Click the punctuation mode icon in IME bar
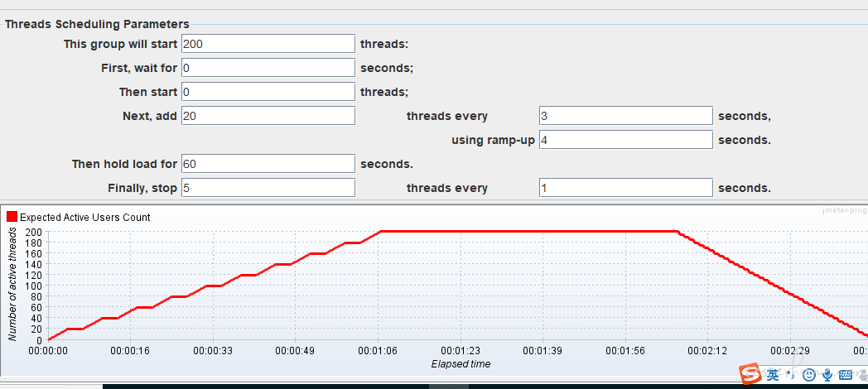The image size is (868, 389). click(x=788, y=376)
